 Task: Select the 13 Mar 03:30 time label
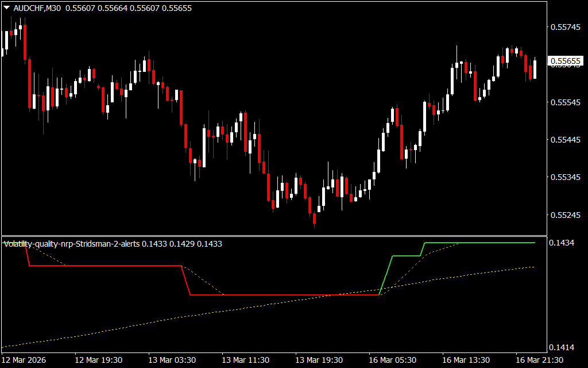(172, 360)
